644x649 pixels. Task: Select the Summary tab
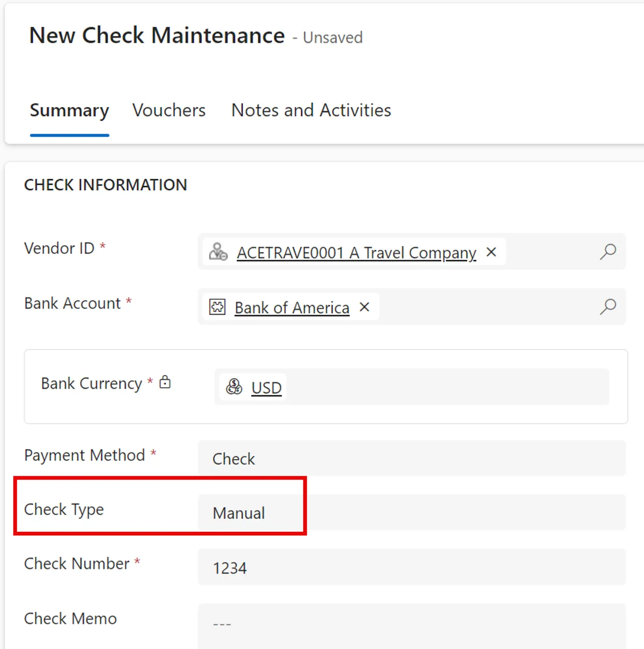pyautogui.click(x=69, y=110)
